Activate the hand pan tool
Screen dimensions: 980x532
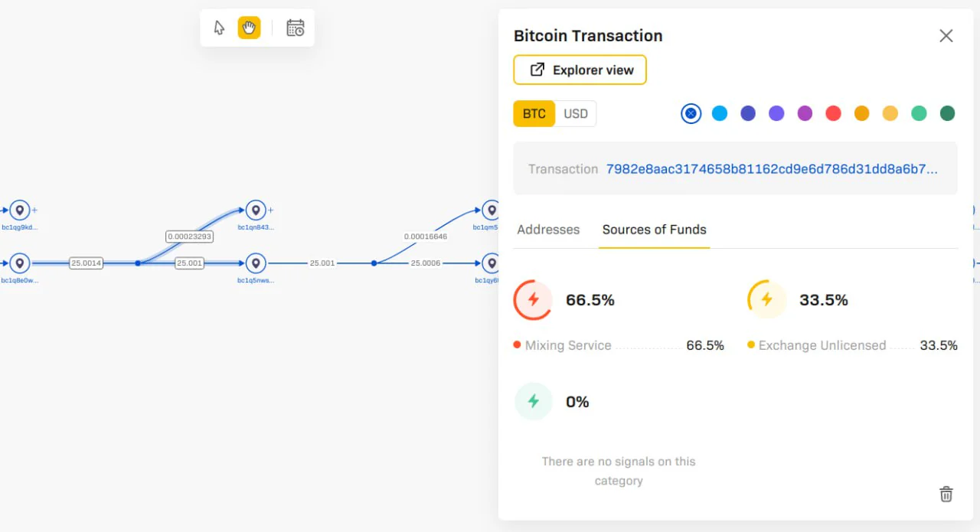pyautogui.click(x=249, y=28)
